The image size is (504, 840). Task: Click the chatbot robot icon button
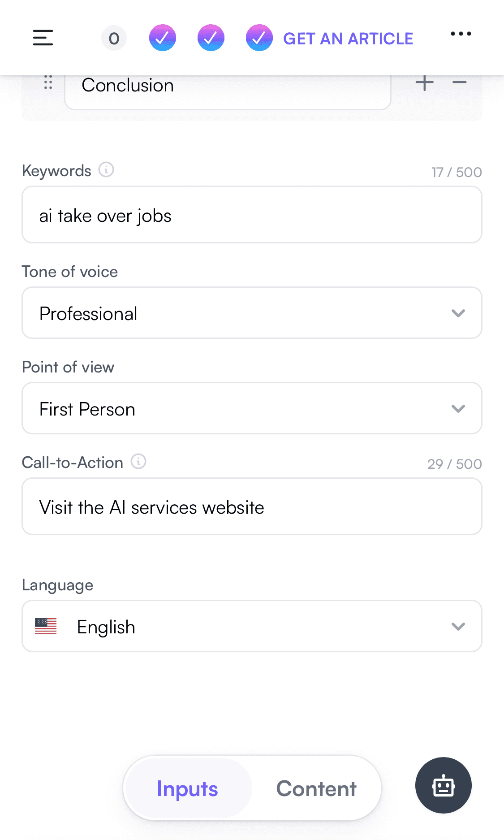point(443,785)
